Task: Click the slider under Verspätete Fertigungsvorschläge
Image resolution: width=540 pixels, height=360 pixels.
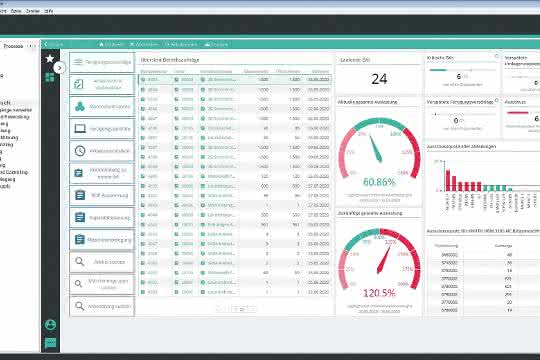Action: click(463, 114)
